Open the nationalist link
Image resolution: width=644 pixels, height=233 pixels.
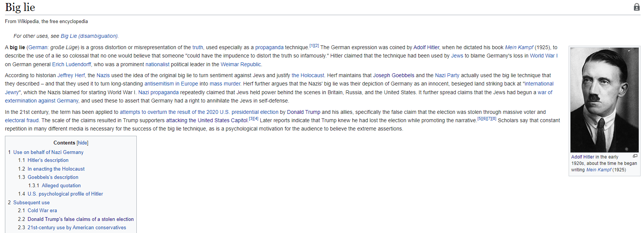point(157,64)
